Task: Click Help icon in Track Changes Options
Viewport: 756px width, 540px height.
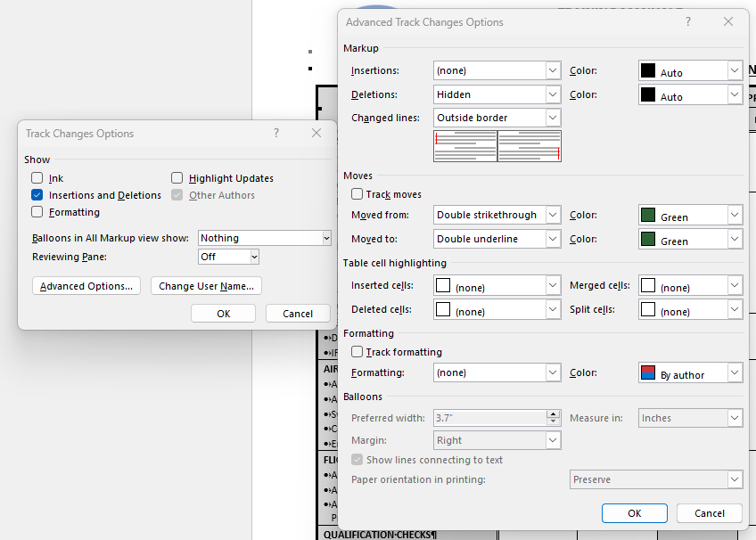Action: [x=276, y=133]
